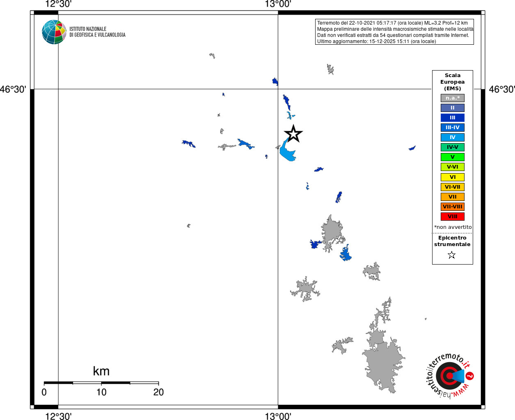Click the 'Ultimo aggiornamento' line
This screenshot has width=515, height=420.
coord(377,41)
